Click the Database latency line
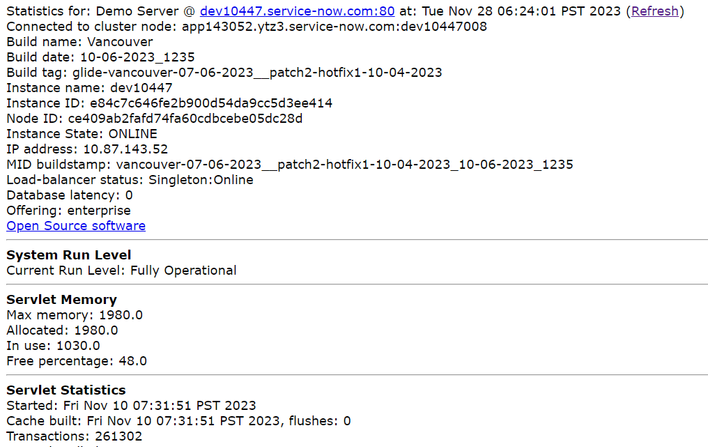This screenshot has width=708, height=447. click(x=70, y=196)
